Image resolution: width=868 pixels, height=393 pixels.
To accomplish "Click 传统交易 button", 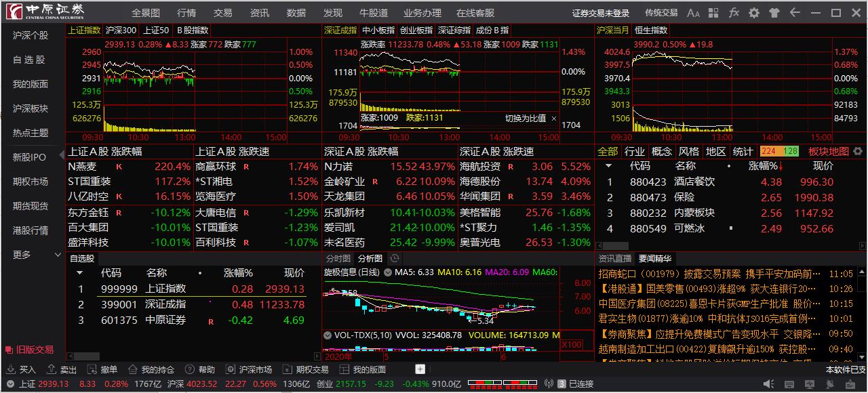I will (x=661, y=13).
